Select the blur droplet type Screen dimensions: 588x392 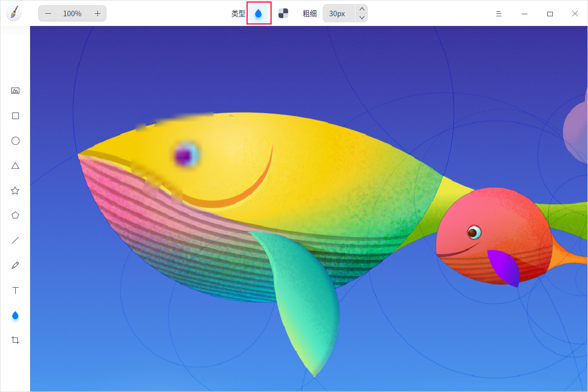[258, 14]
